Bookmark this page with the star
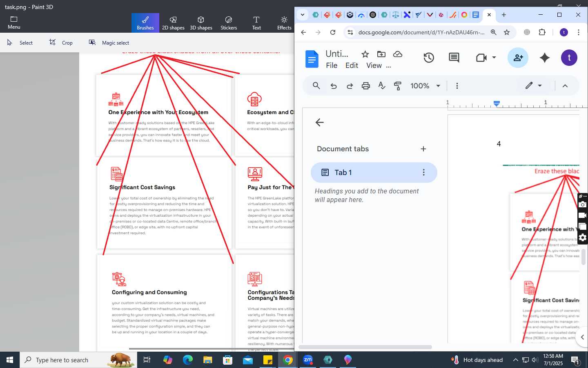Image resolution: width=588 pixels, height=368 pixels. pyautogui.click(x=507, y=32)
